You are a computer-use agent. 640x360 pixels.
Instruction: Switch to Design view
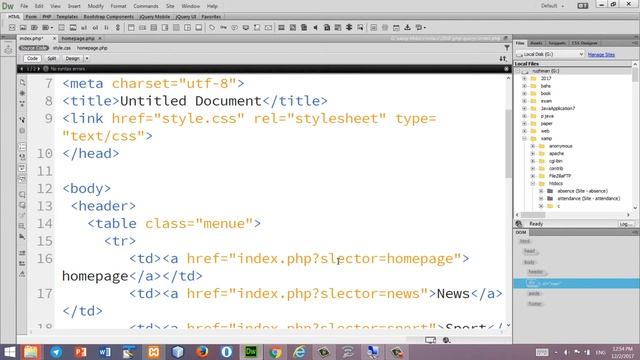73,58
